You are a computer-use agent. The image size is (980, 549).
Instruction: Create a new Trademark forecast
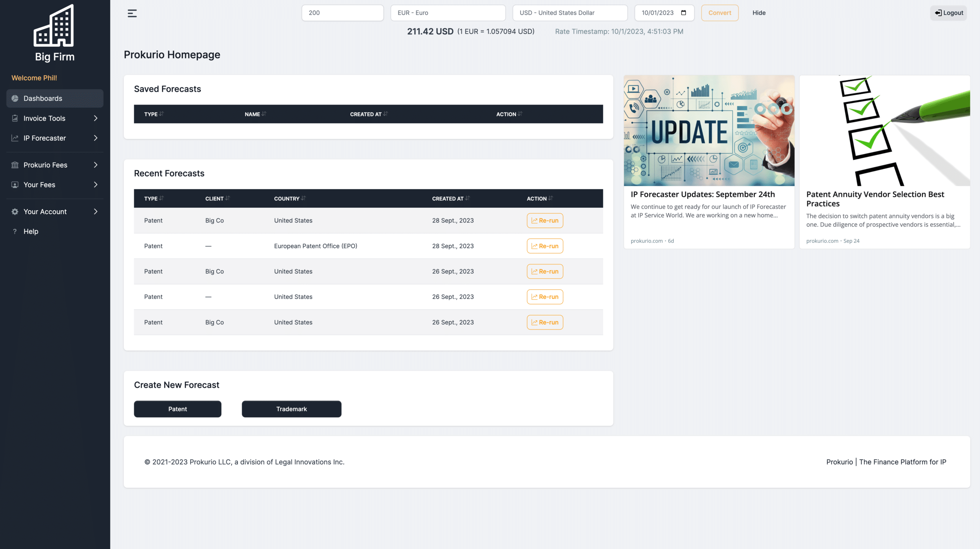click(292, 409)
